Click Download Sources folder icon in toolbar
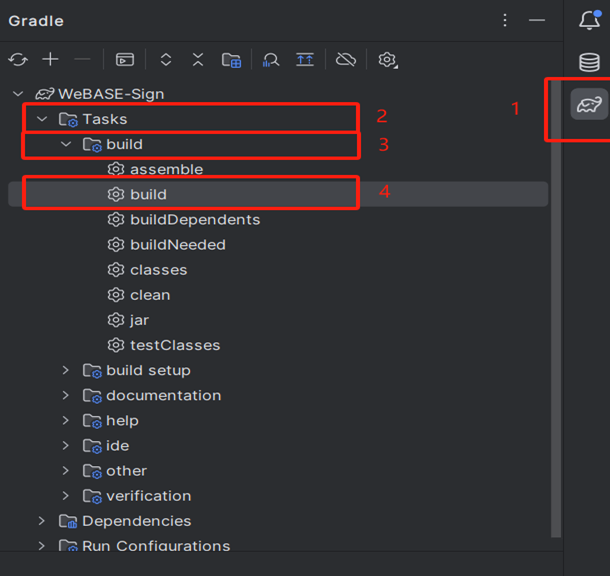 point(231,60)
